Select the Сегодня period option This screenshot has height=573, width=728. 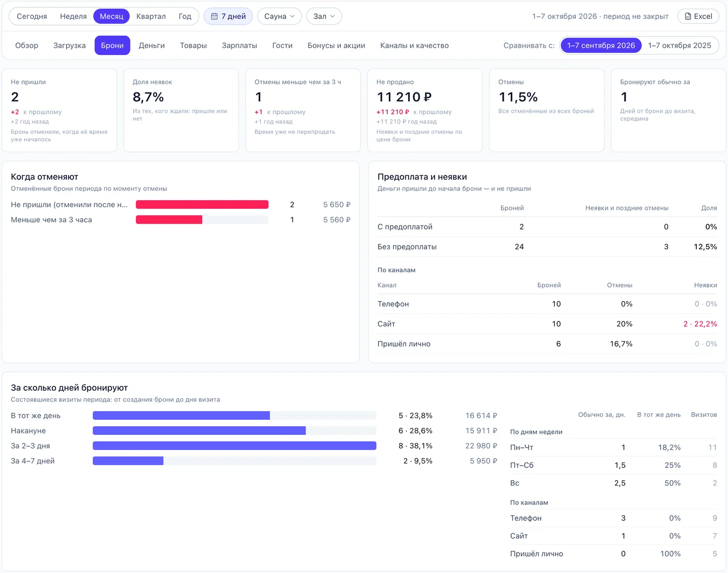[x=32, y=16]
